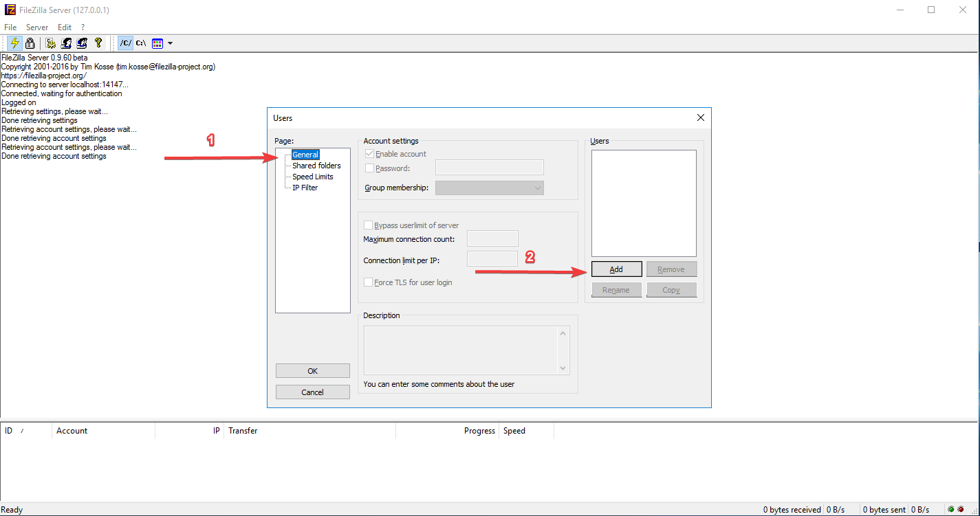980x516 pixels.
Task: Click the red indicator light in status bar
Action: tap(961, 510)
